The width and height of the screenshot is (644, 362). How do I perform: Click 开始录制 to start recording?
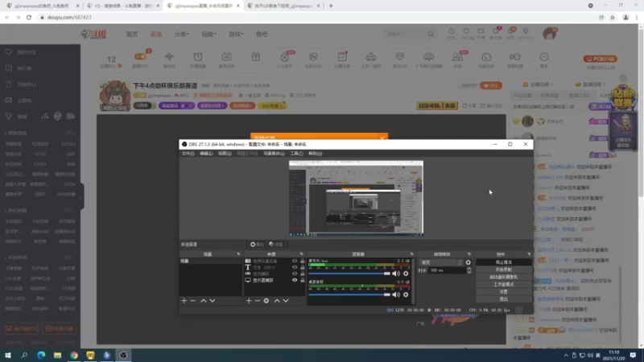click(504, 269)
